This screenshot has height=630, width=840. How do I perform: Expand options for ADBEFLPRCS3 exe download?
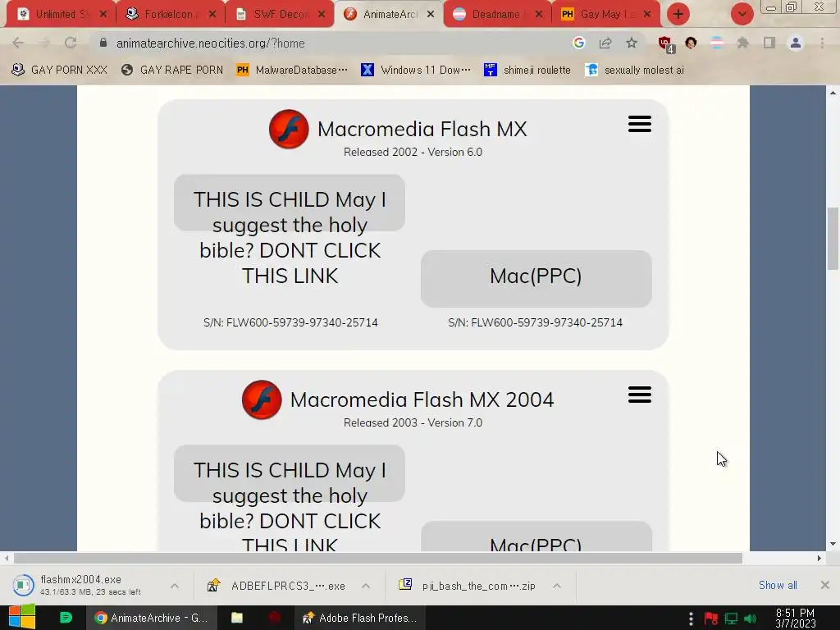(x=366, y=586)
